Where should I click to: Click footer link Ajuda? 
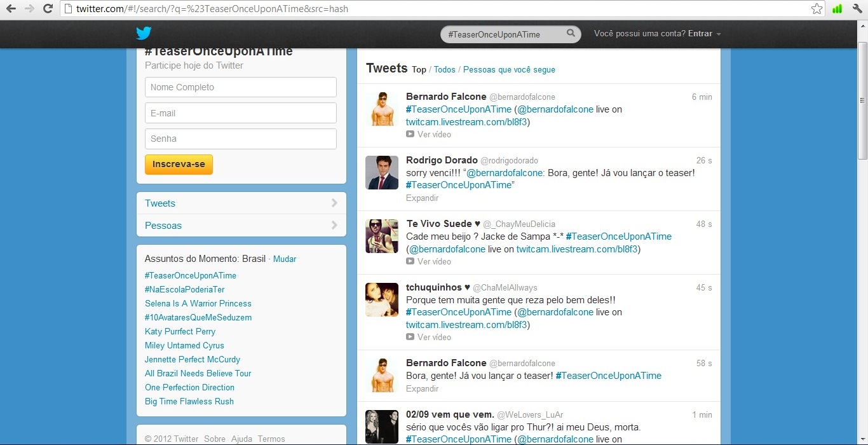tap(241, 439)
